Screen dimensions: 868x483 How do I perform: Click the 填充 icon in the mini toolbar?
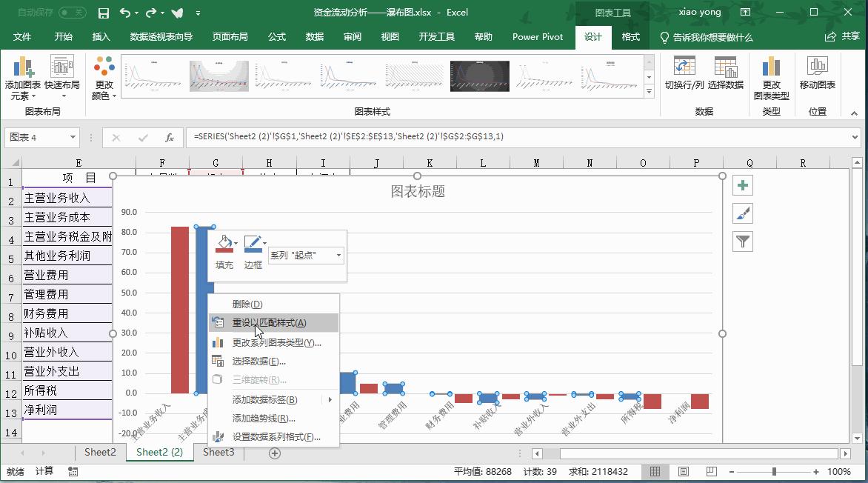point(224,244)
